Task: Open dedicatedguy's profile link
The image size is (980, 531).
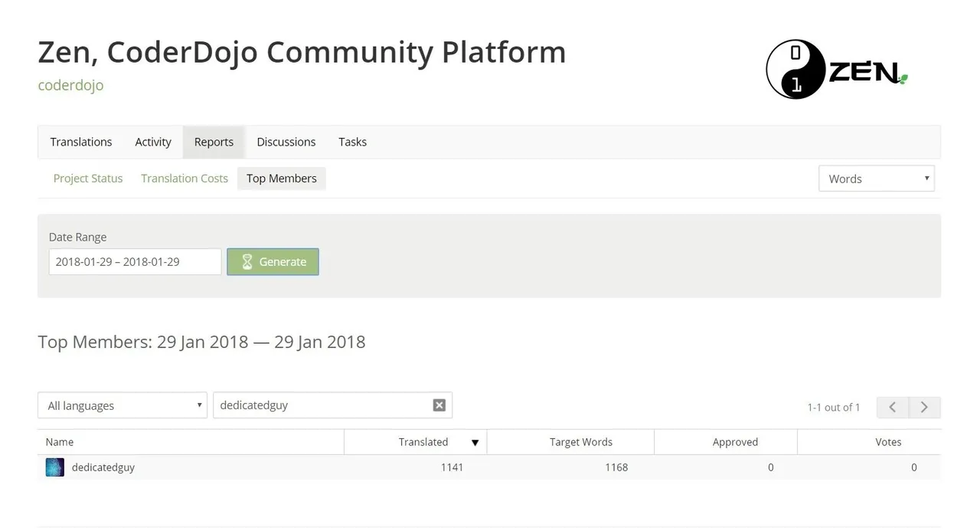Action: 103,467
